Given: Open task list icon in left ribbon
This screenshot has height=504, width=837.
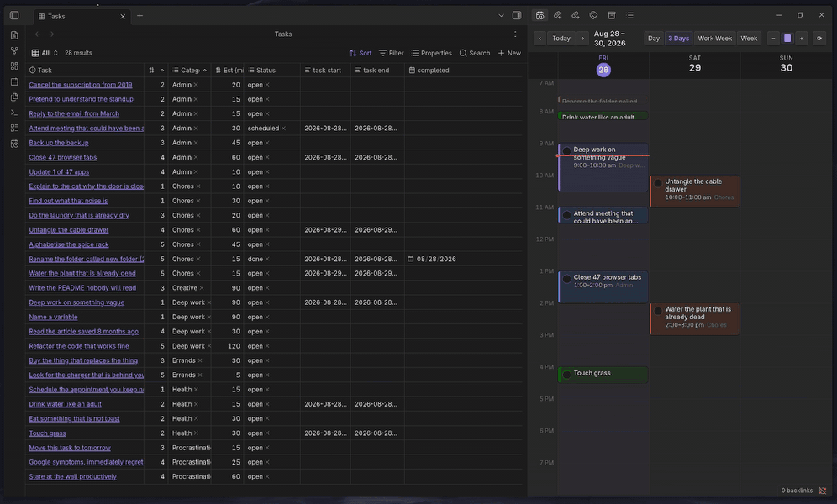Looking at the screenshot, I should (x=14, y=128).
